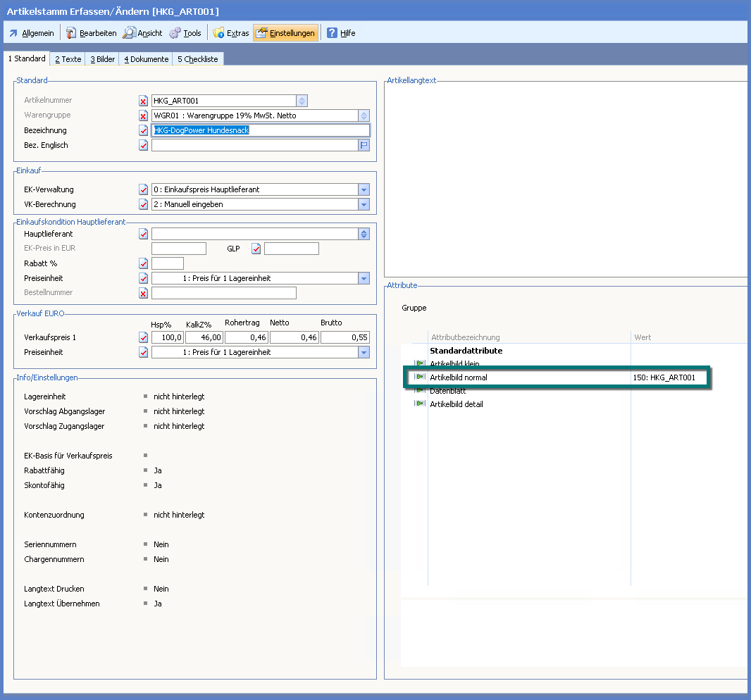
Task: Open the Bearbeiten toolbar menu
Action: click(91, 33)
